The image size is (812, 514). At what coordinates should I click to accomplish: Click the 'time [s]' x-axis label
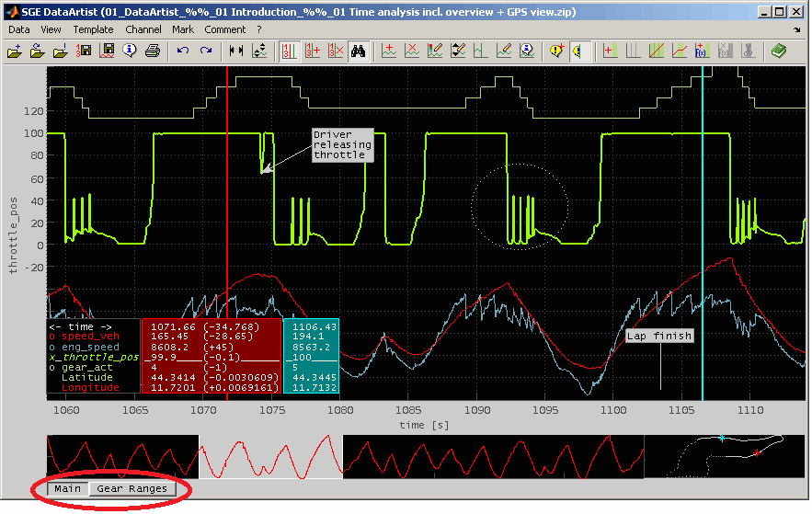tap(424, 425)
